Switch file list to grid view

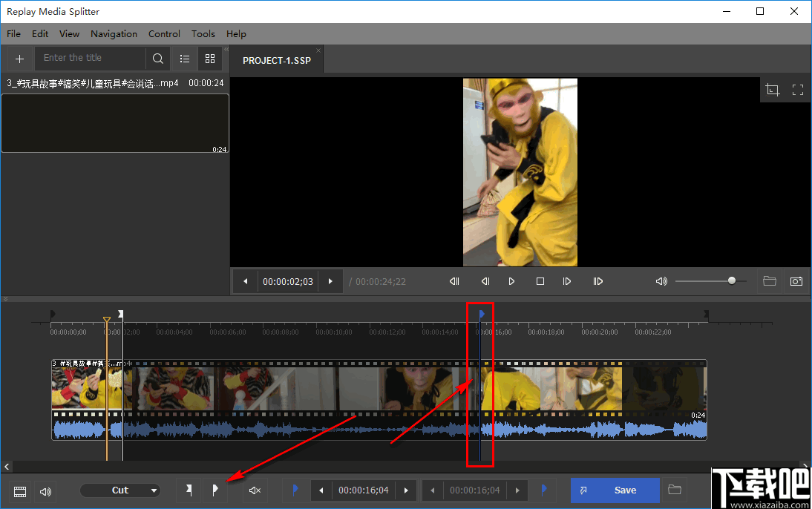point(210,58)
